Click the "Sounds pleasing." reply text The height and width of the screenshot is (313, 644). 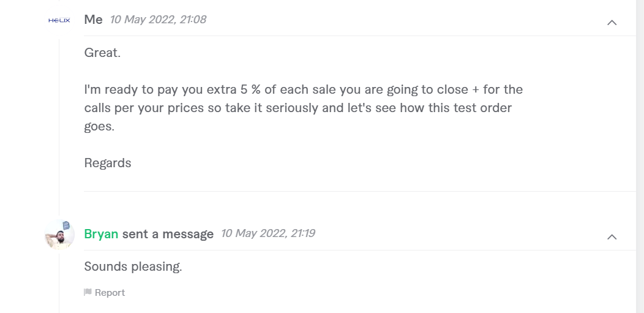click(x=133, y=266)
